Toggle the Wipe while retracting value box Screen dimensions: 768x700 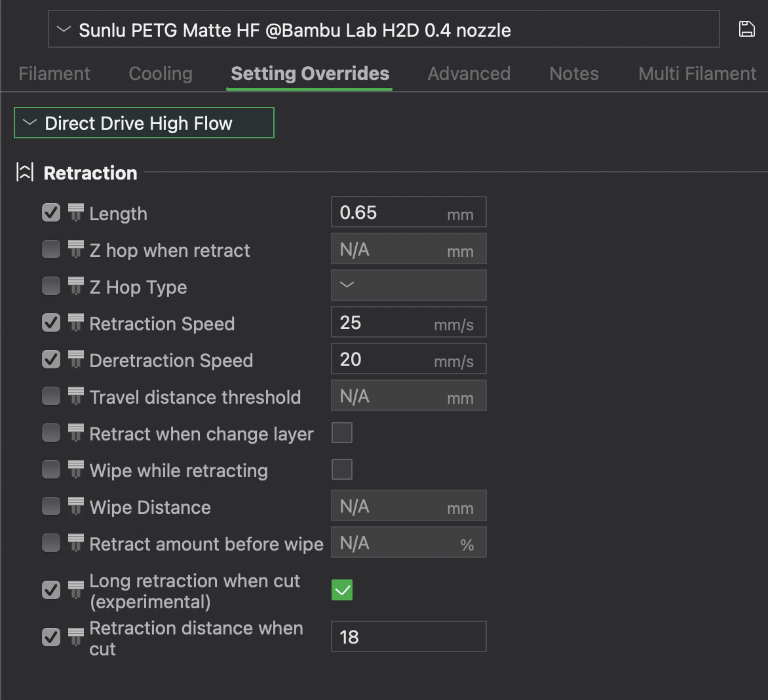click(x=342, y=470)
